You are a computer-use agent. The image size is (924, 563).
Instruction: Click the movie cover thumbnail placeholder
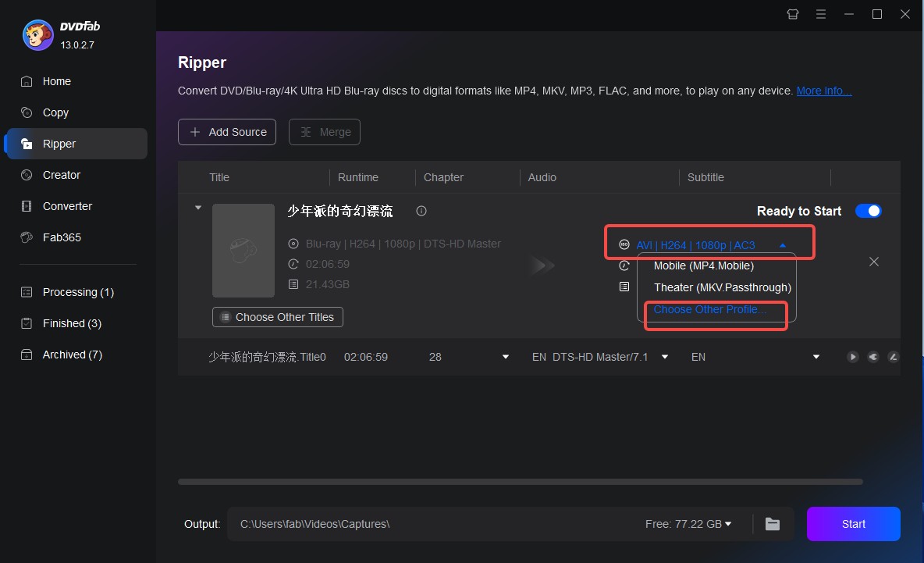243,251
